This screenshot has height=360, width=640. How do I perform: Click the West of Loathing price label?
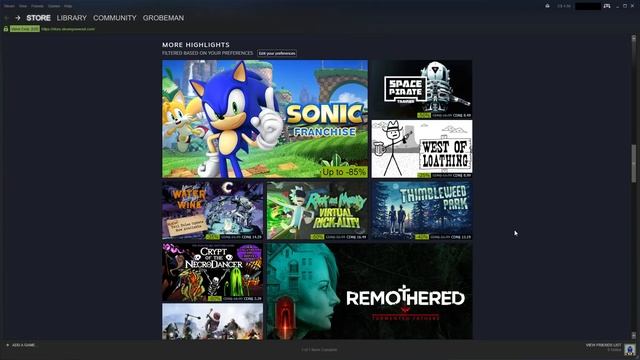[x=444, y=175]
